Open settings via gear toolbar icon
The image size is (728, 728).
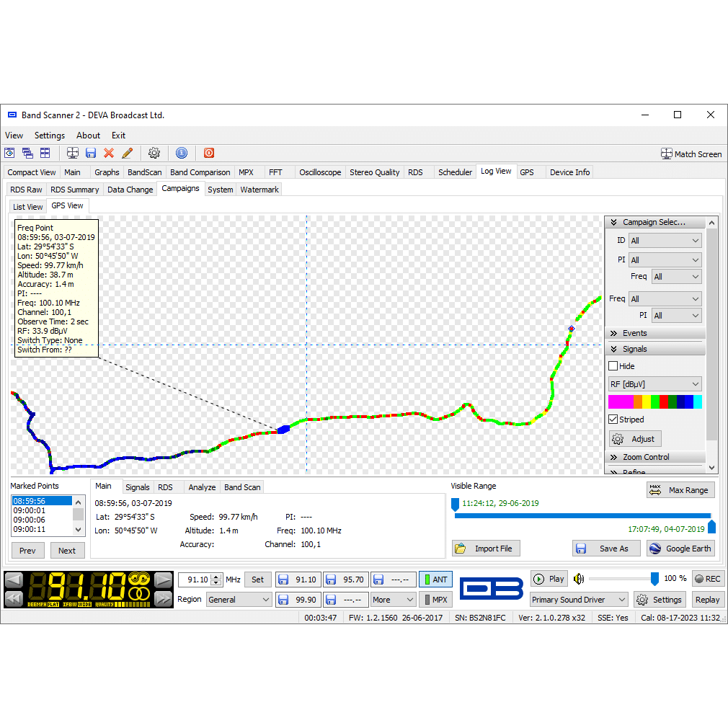pos(154,153)
